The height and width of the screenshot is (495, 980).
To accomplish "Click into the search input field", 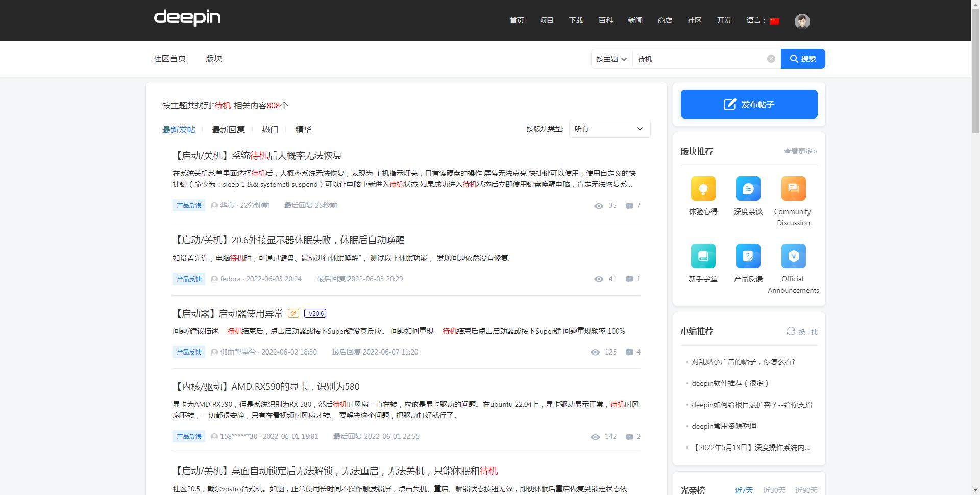I will 698,59.
